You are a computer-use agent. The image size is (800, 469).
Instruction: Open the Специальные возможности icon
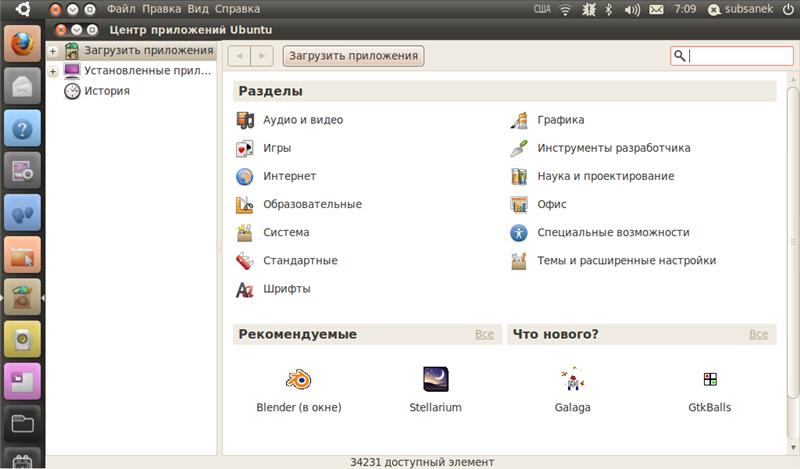point(519,232)
